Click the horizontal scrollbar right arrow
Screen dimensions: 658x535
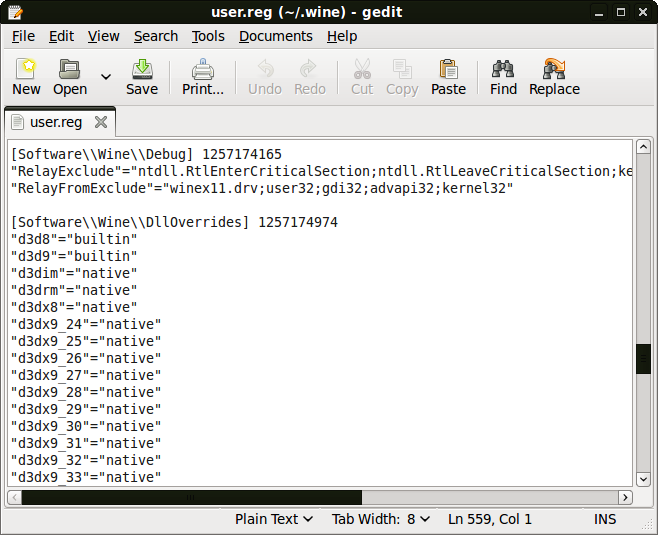click(625, 498)
